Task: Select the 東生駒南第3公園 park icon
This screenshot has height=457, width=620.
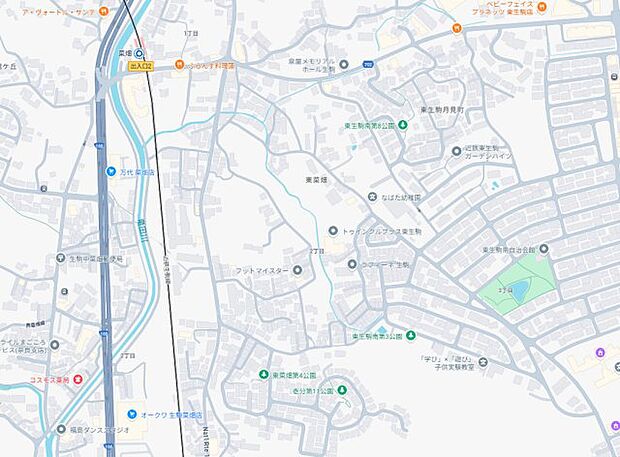Action: click(x=411, y=336)
